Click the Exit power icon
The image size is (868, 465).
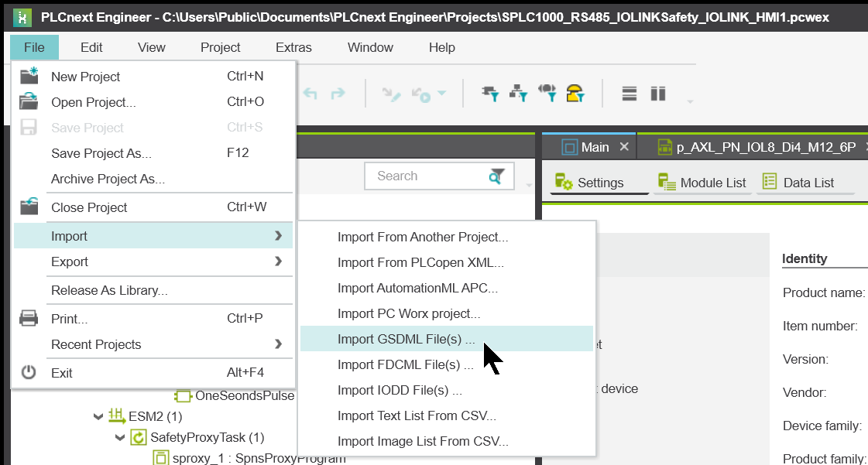click(29, 372)
